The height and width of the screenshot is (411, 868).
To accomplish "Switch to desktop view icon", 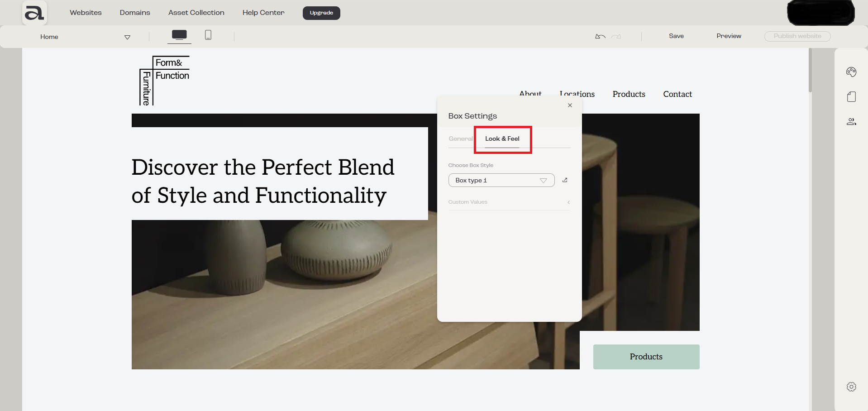I will coord(179,35).
